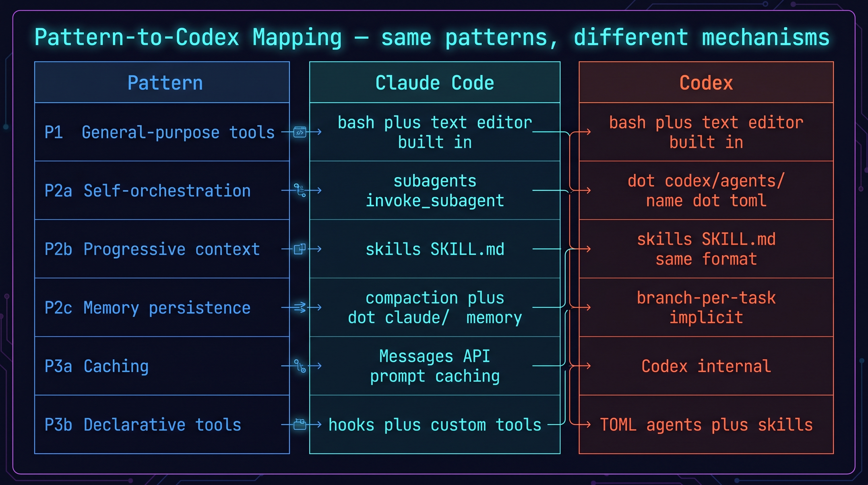Click the dot codex/agents/name dot toml cell
Screen dimensions: 868x485
pos(706,191)
